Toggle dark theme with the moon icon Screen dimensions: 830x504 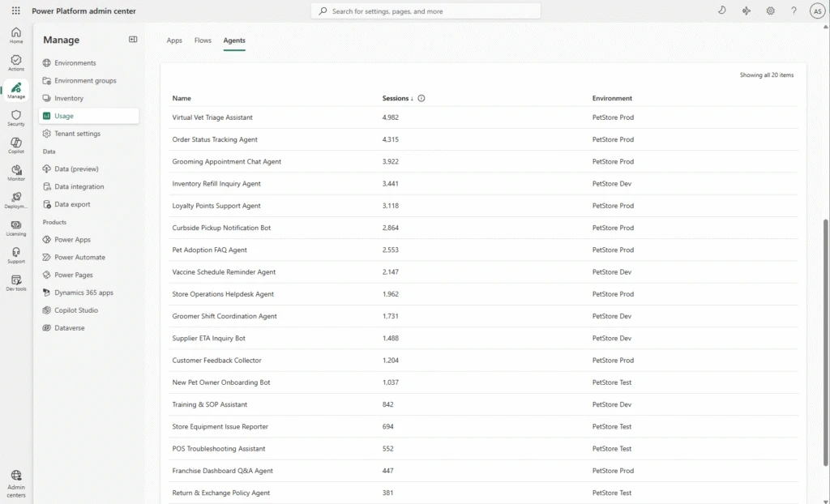(722, 11)
